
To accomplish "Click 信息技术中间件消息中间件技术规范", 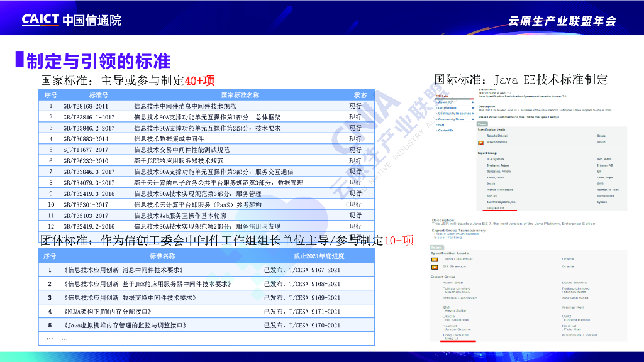I will tap(185, 106).
